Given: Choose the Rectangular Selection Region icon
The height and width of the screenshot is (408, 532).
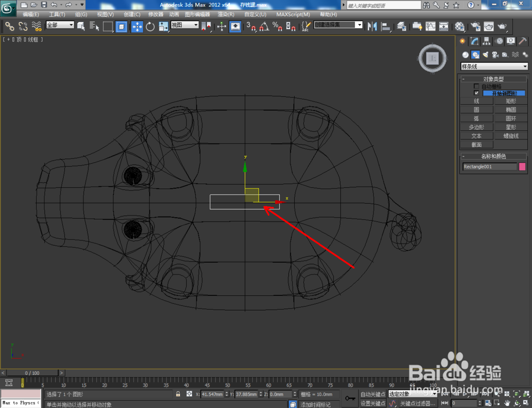Looking at the screenshot, I should [108, 26].
